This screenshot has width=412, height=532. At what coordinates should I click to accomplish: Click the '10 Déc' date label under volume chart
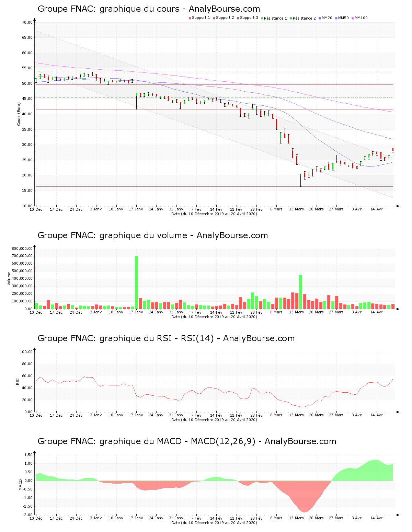[x=36, y=312]
